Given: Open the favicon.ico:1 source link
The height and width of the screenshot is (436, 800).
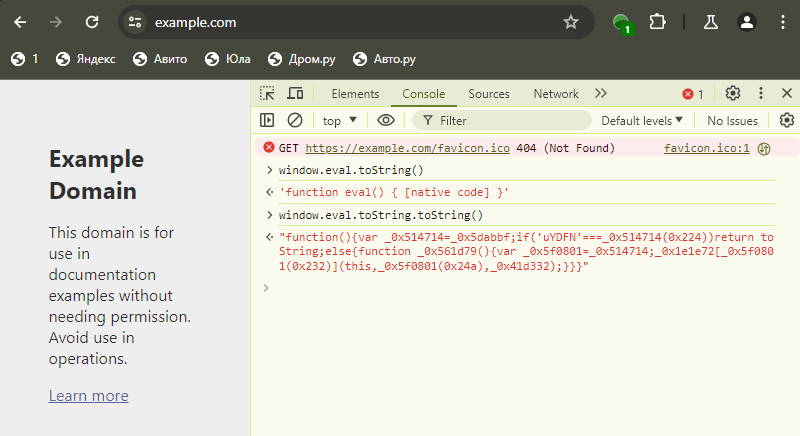Looking at the screenshot, I should (x=706, y=148).
